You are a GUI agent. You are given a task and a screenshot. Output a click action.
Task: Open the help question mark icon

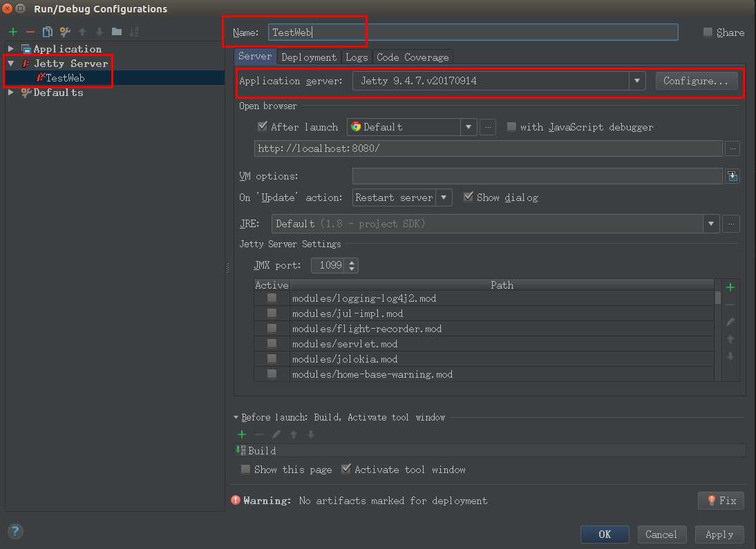click(15, 531)
